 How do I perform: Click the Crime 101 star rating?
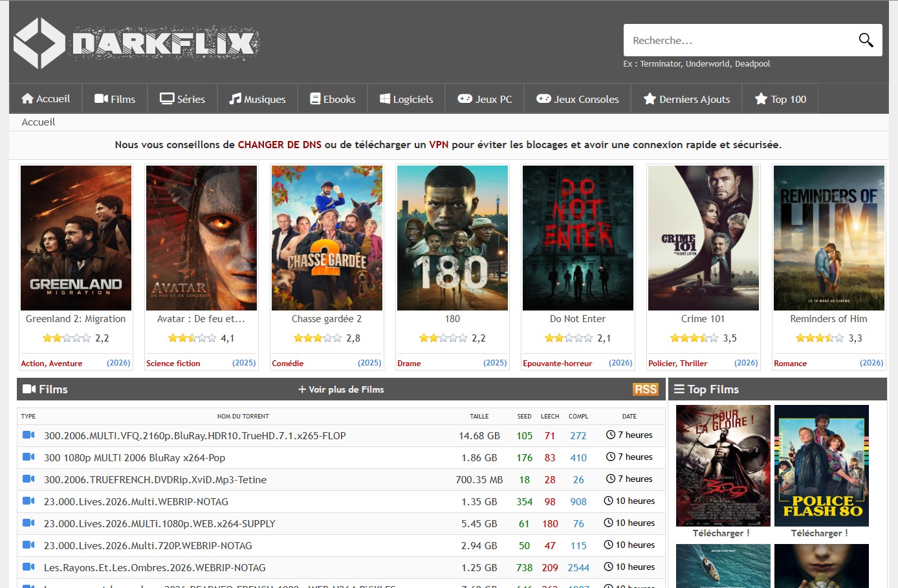tap(694, 338)
